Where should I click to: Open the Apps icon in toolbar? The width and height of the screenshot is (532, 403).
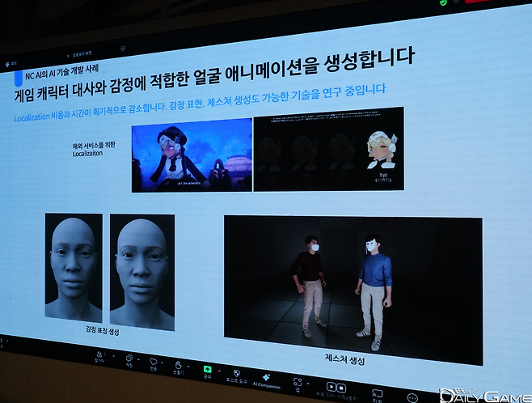(298, 382)
